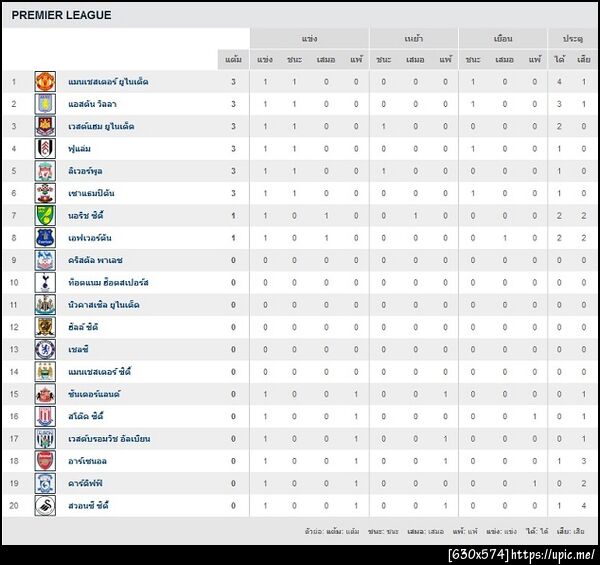Click the Hull City tiger badge

pyautogui.click(x=44, y=327)
